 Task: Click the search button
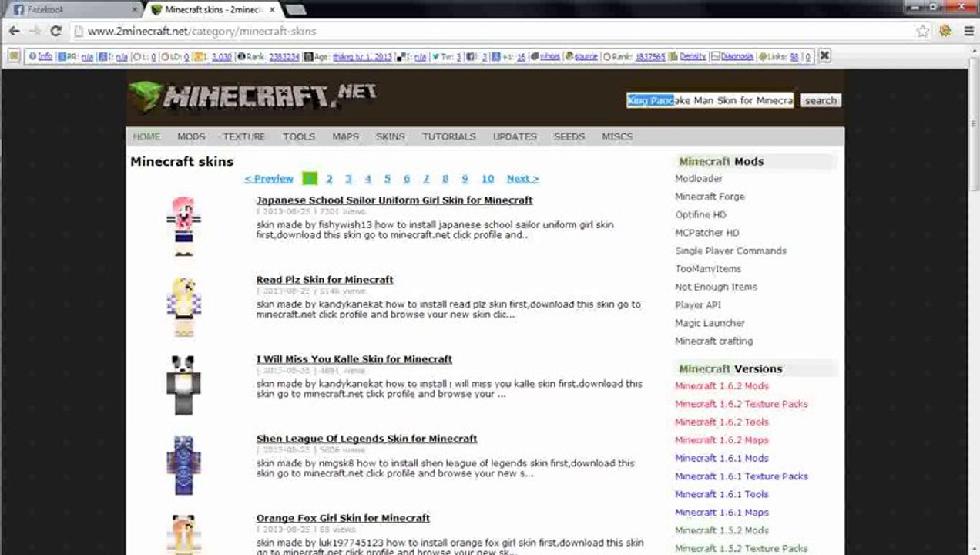coord(821,100)
